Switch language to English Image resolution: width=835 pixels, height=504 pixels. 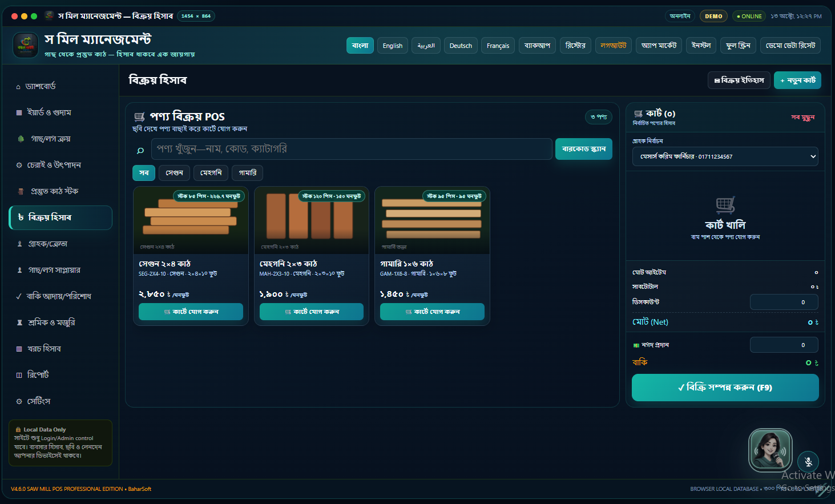click(x=393, y=46)
